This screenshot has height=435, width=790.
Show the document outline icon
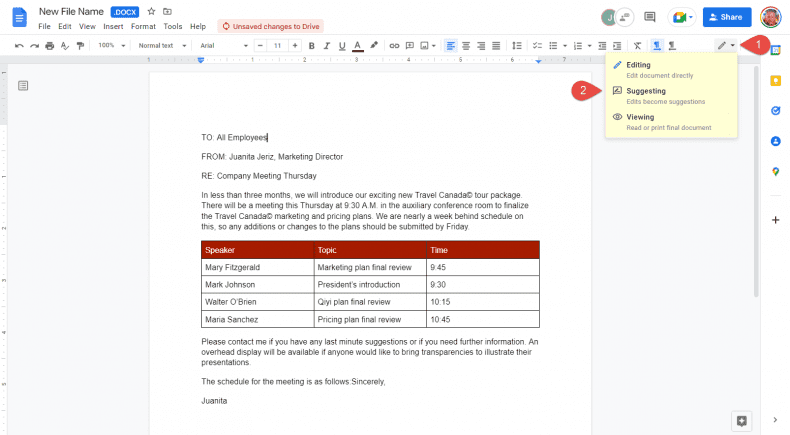pos(23,86)
